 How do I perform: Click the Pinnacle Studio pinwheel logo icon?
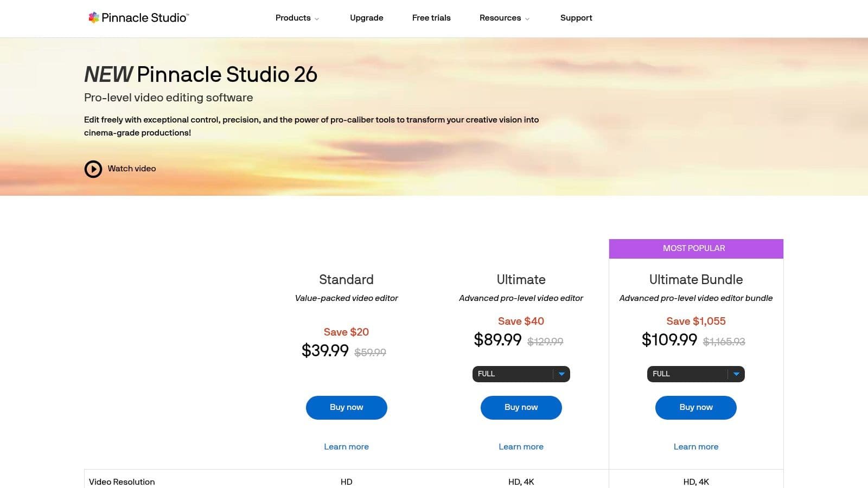pyautogui.click(x=93, y=17)
